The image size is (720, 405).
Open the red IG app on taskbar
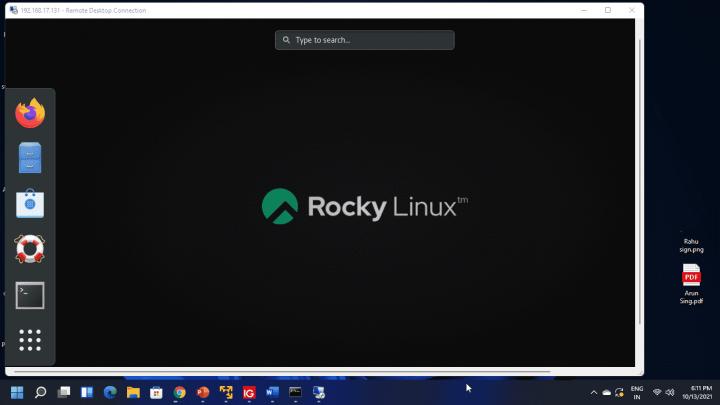(x=249, y=392)
